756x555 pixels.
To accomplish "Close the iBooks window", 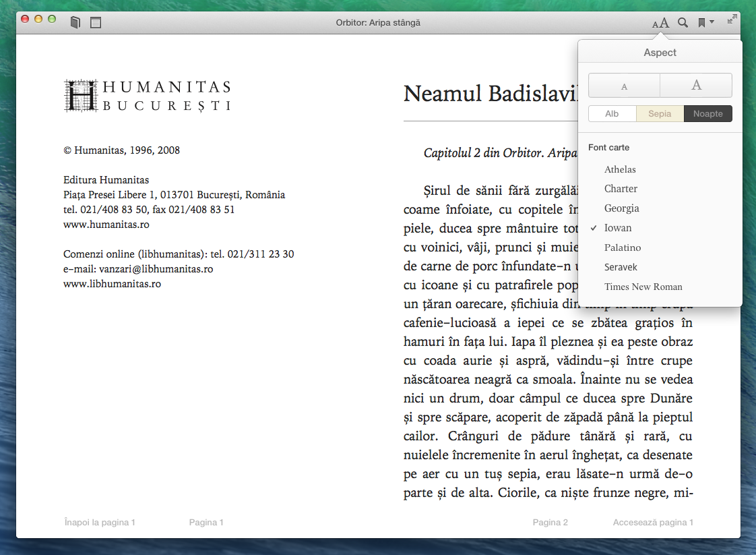I will coord(25,20).
